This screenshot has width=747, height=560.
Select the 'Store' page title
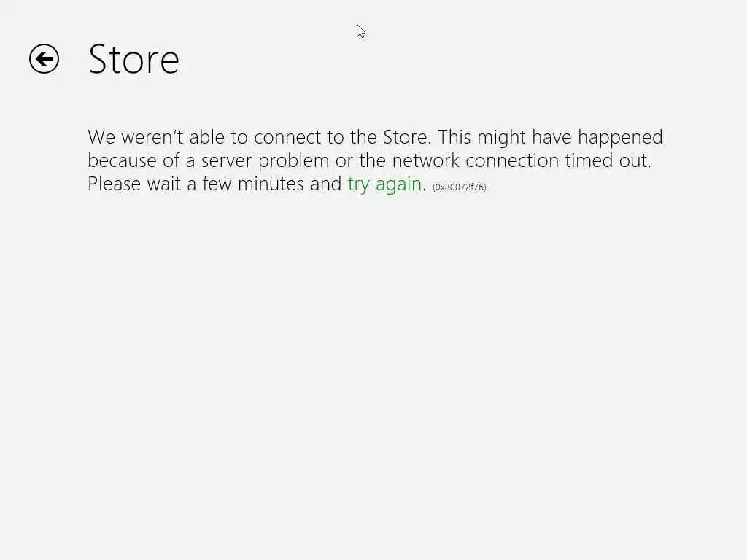coord(134,60)
